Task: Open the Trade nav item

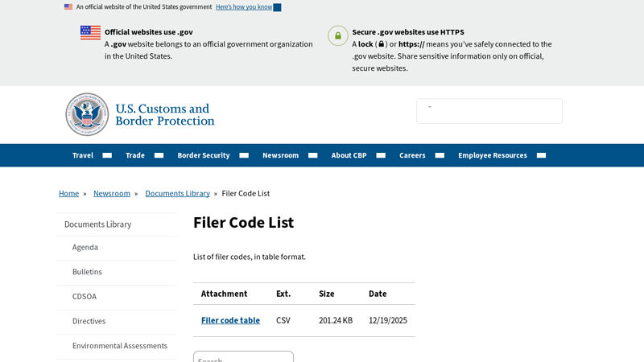Action: tap(135, 155)
